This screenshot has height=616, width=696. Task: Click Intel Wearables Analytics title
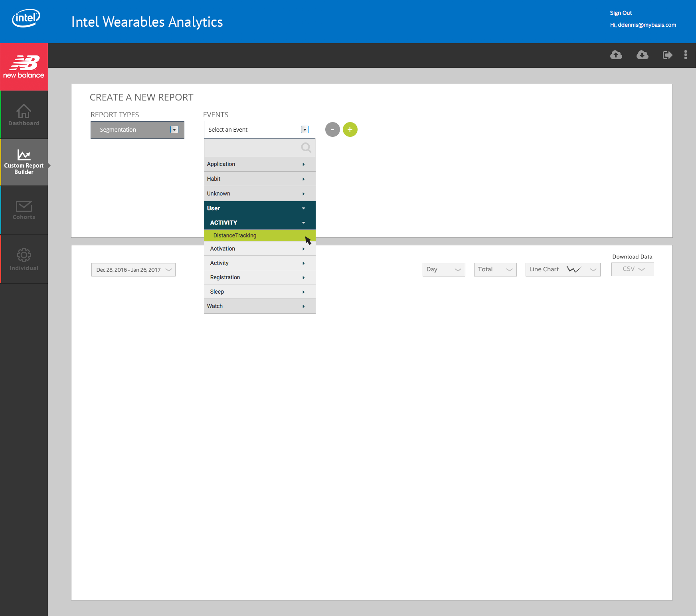(x=147, y=22)
